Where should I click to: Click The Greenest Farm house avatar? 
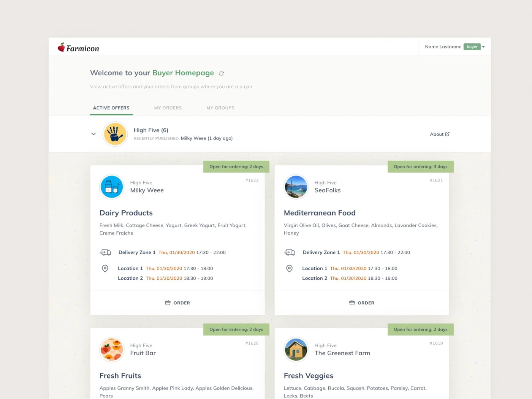coord(296,349)
